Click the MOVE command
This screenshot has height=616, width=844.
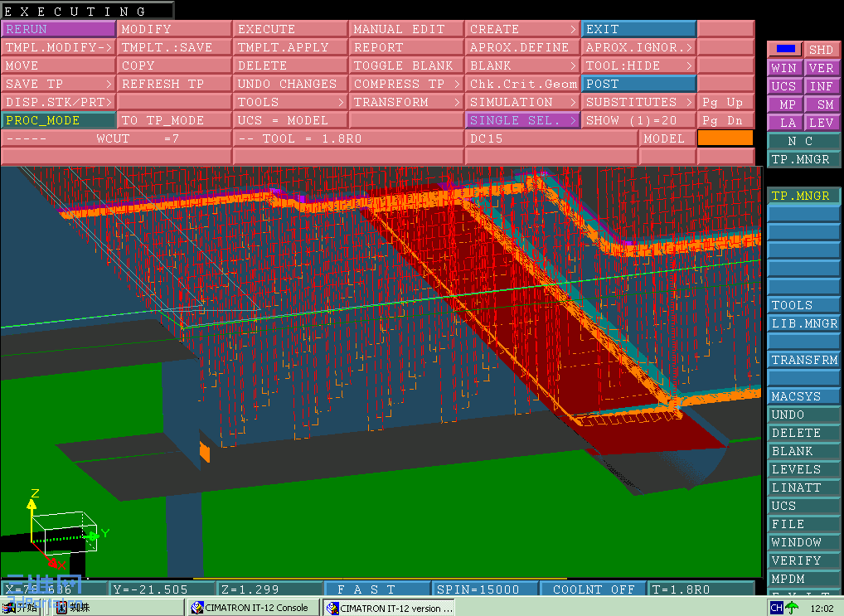tap(58, 65)
